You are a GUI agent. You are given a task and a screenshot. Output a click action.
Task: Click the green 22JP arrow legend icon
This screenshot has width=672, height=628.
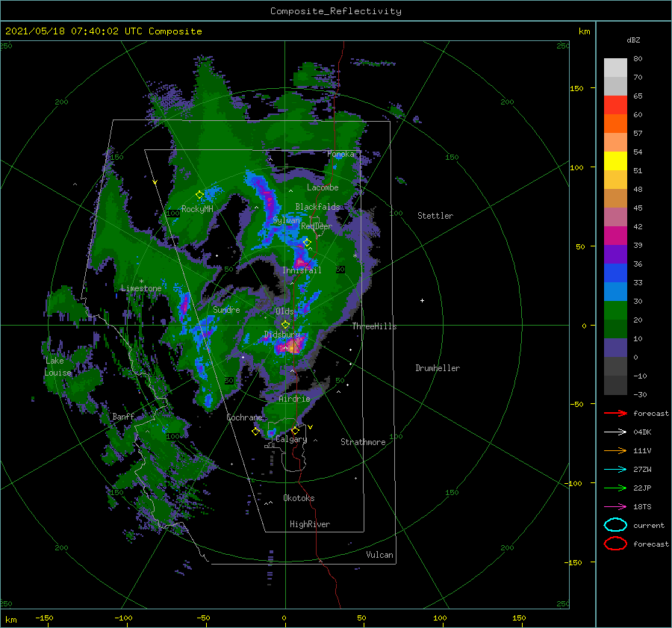[615, 488]
